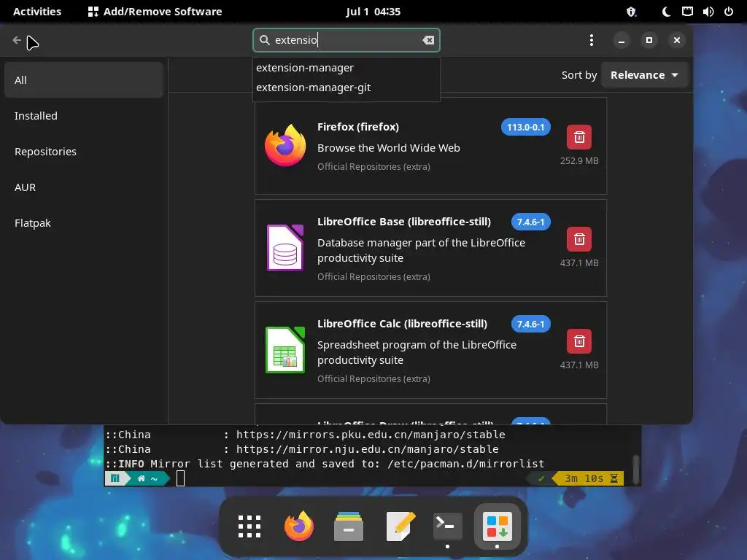Screen dimensions: 747x560
Task: Open the volume control in the top bar
Action: pyautogui.click(x=708, y=12)
